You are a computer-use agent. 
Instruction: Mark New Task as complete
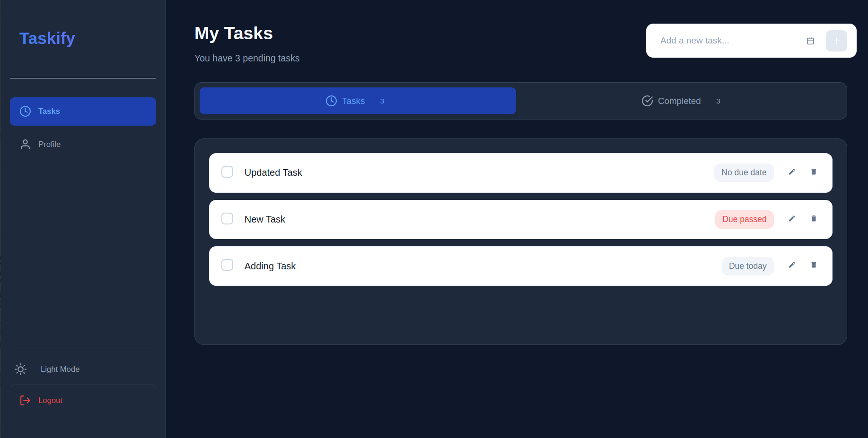(x=228, y=219)
